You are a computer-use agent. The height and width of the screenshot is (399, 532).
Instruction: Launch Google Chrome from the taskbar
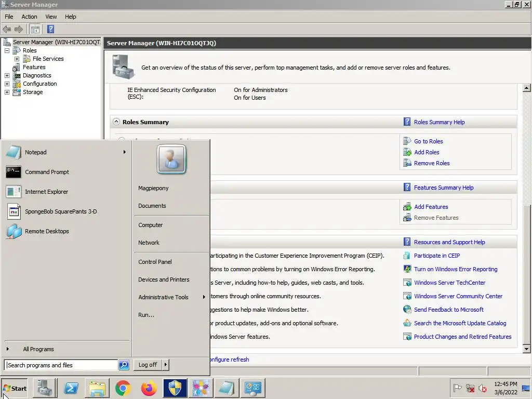click(x=123, y=388)
